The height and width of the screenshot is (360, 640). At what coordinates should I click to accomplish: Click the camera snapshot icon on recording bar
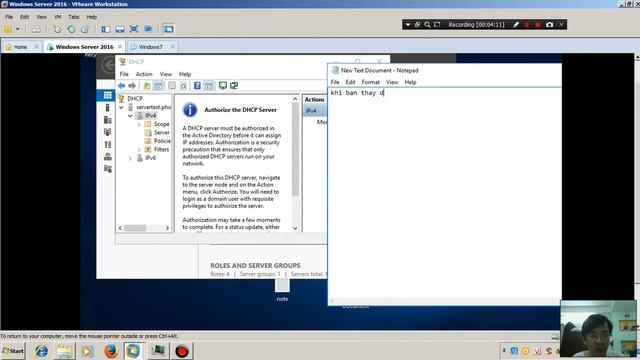tap(549, 24)
